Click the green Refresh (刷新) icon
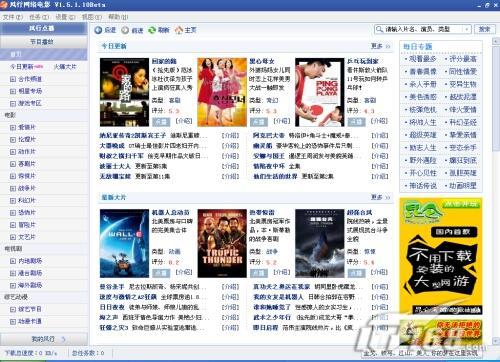The width and height of the screenshot is (500, 362). coord(152,30)
